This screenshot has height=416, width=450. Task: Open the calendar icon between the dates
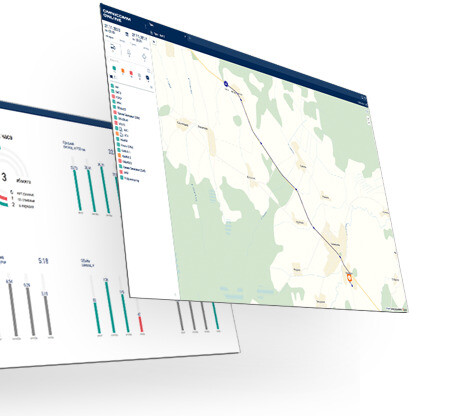(x=126, y=34)
